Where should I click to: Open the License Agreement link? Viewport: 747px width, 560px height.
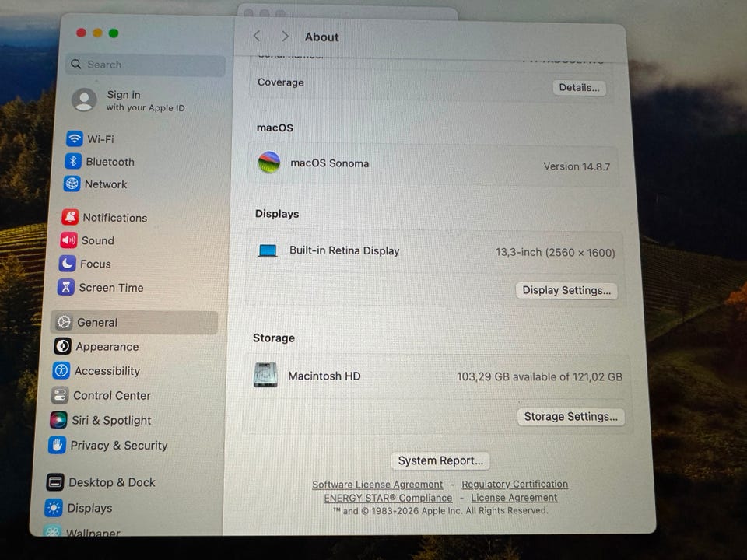point(514,497)
